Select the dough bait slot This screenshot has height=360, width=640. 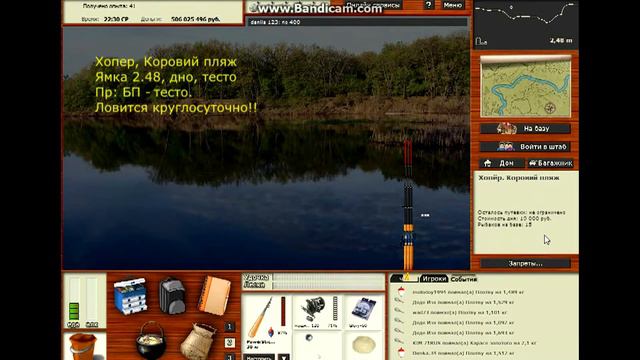[364, 345]
